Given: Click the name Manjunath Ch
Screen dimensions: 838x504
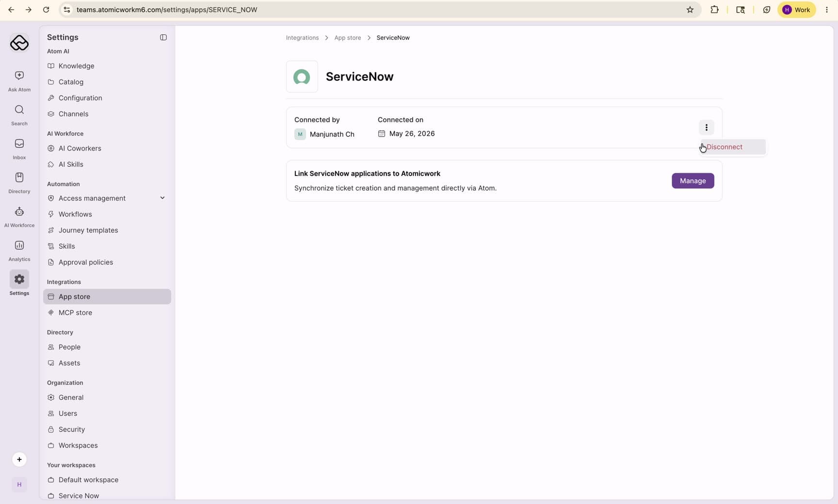Looking at the screenshot, I should pyautogui.click(x=332, y=134).
